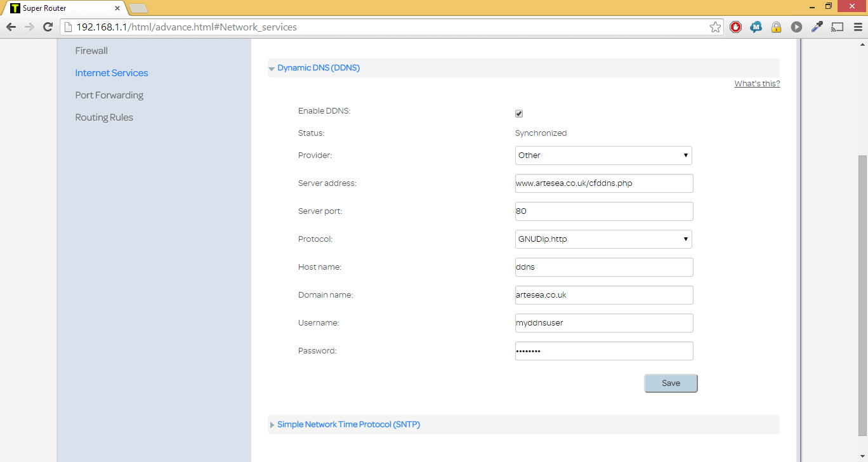The image size is (868, 462).
Task: Click the page icon in address bar
Action: click(x=69, y=27)
